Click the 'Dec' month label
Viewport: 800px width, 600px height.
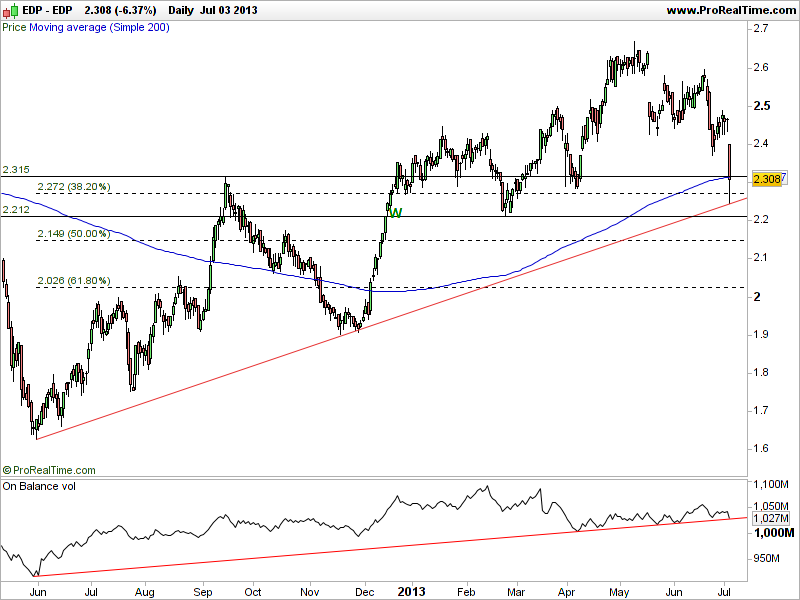[365, 592]
